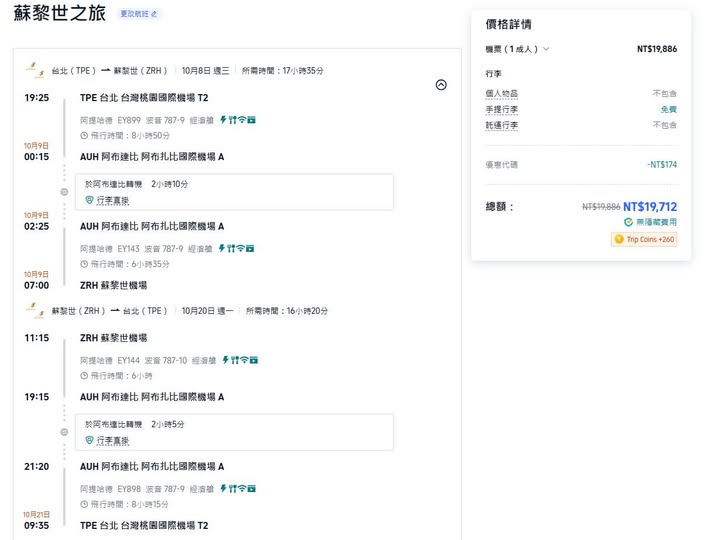This screenshot has height=540, width=704.
Task: Click the power outlet icon for flight EY899
Action: pos(224,120)
